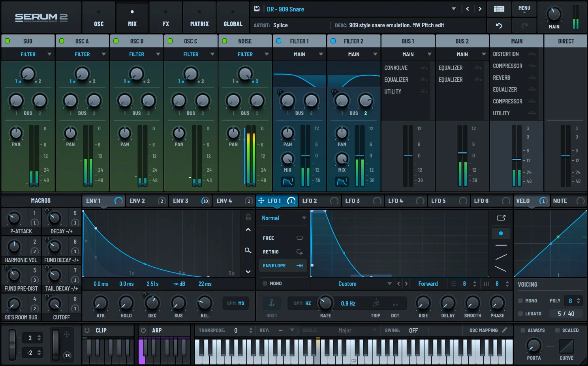
Task: Switch to the MATRIX tab
Action: pyautogui.click(x=199, y=17)
